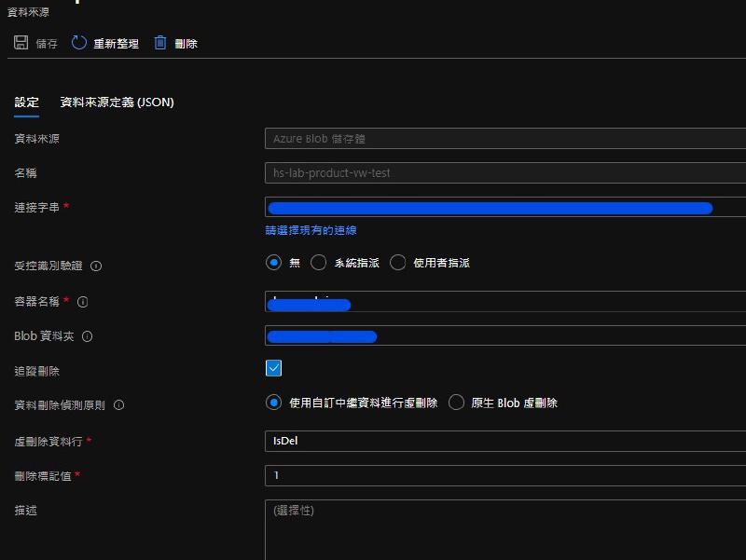
Task: Click info icon beside Blob 資料夾
Action: tap(88, 336)
